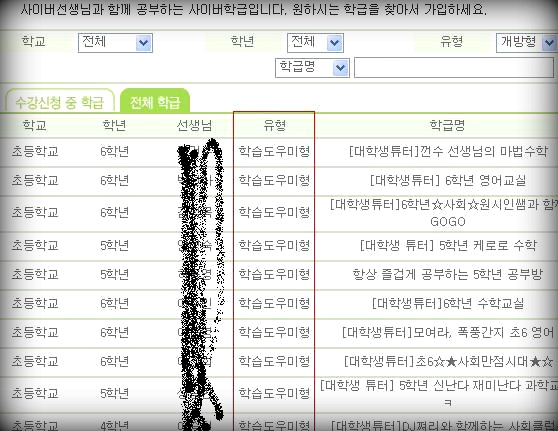Select the 선생님 column header
The width and height of the screenshot is (558, 431).
point(194,125)
